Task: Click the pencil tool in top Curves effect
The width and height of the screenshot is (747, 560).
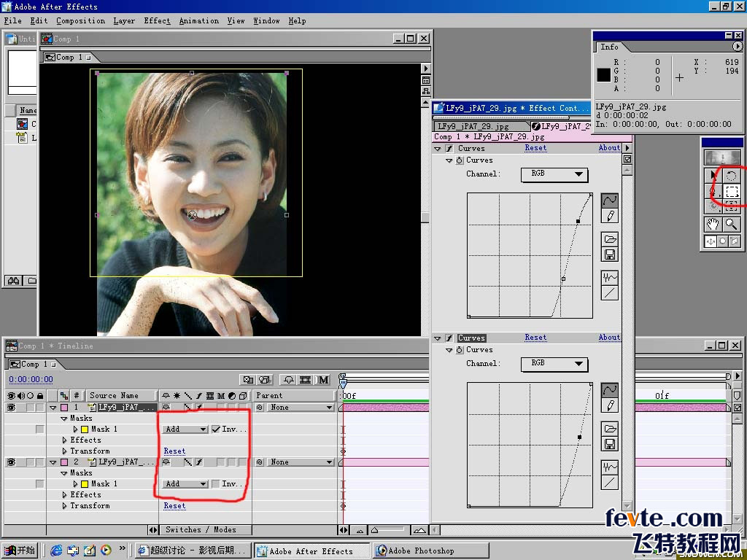Action: 609,216
